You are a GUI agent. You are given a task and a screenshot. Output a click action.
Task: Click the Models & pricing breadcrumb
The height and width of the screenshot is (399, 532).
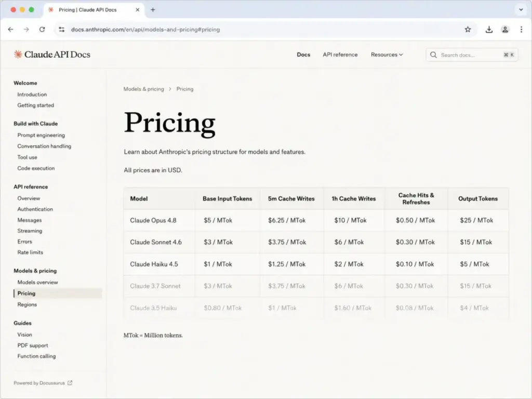coord(143,89)
